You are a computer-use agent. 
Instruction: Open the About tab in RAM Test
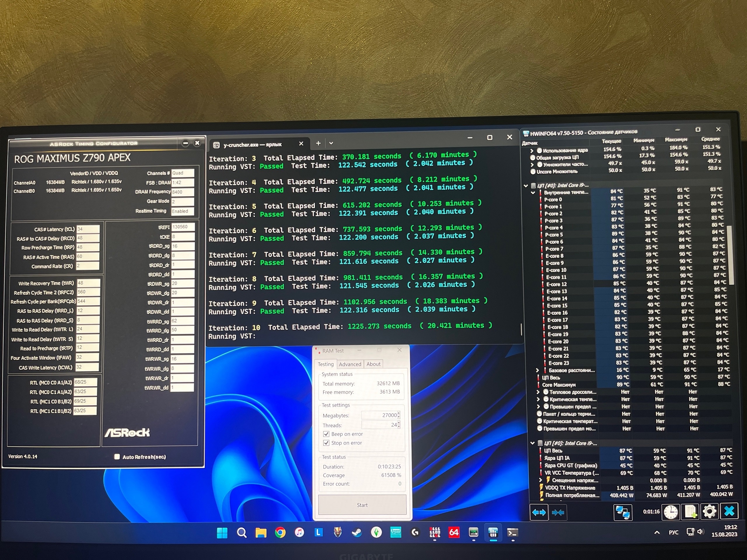tap(373, 364)
